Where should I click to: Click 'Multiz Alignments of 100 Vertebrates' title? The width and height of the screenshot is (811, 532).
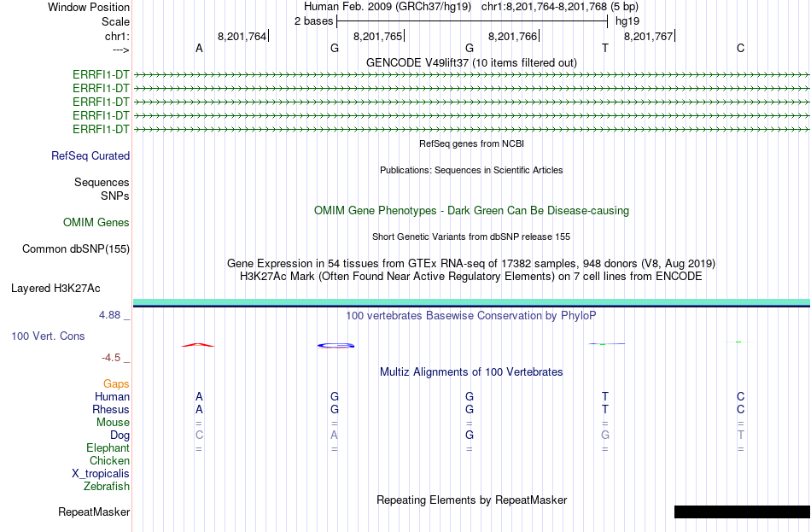(471, 372)
